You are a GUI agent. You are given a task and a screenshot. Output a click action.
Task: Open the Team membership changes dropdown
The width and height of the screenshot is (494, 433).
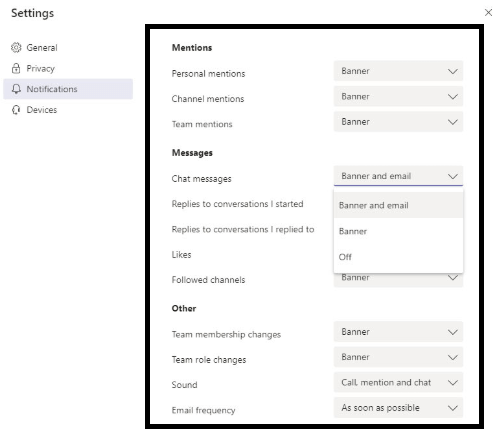click(x=398, y=332)
